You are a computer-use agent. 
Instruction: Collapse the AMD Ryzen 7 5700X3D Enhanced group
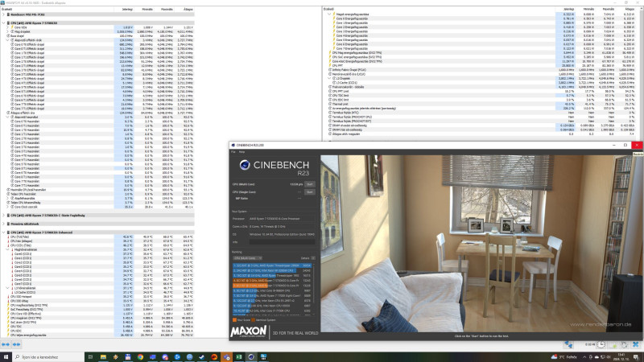4,232
